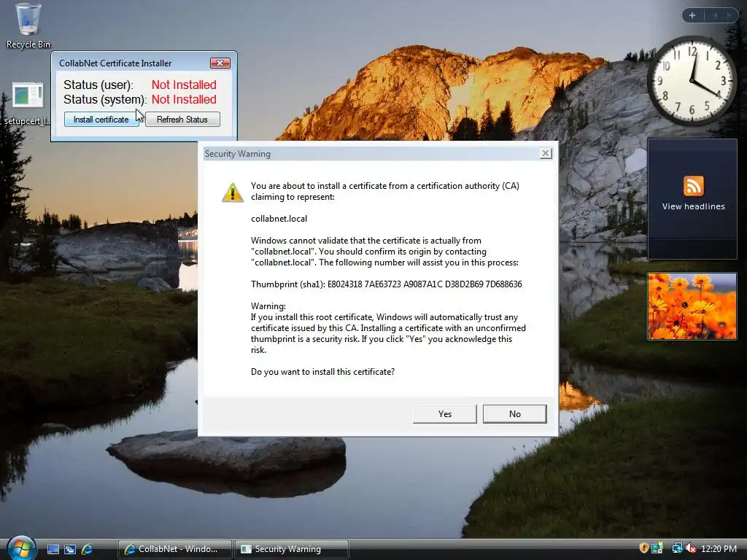The height and width of the screenshot is (560, 747).
Task: Click the 12:20 PM taskbar clock
Action: (x=719, y=548)
